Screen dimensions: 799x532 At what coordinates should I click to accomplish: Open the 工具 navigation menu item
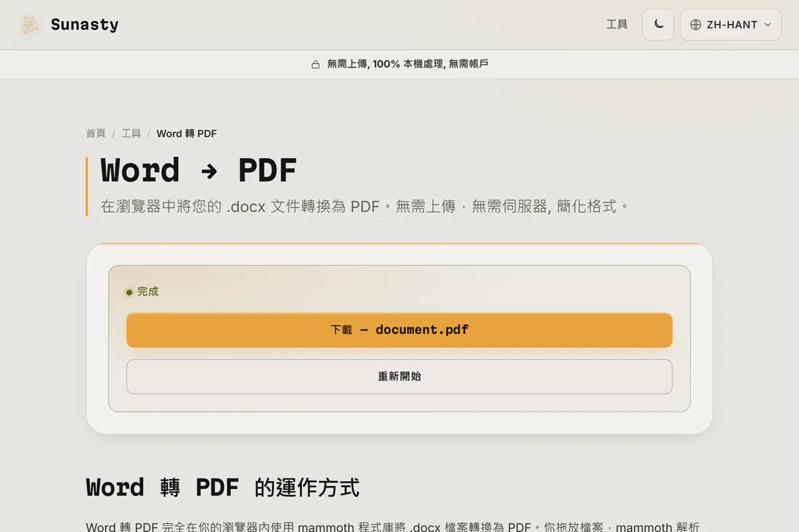[x=617, y=25]
